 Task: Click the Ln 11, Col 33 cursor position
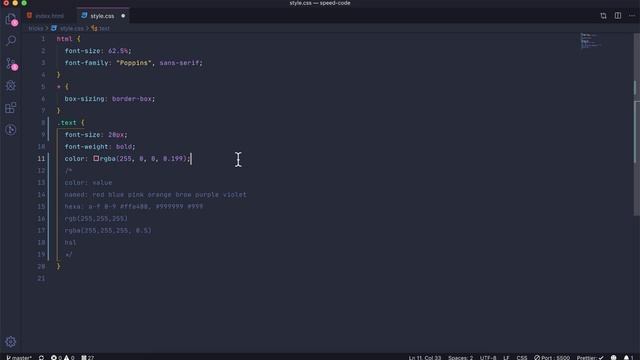tap(425, 357)
